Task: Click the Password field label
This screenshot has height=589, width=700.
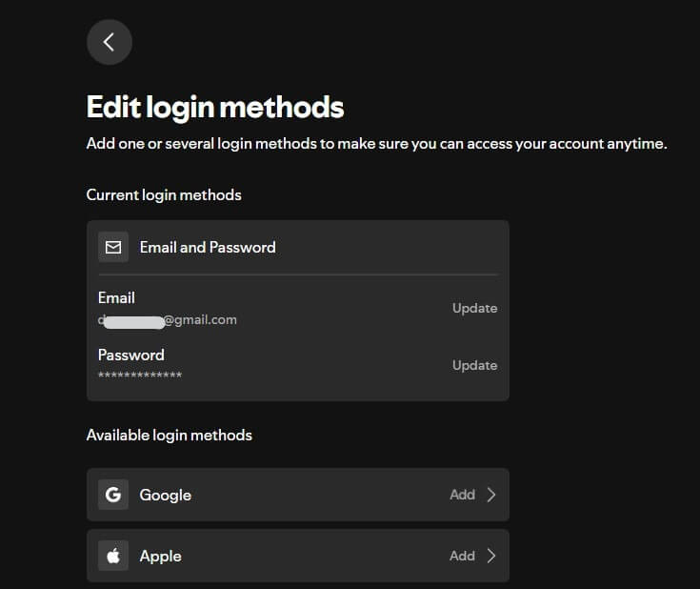Action: (130, 355)
